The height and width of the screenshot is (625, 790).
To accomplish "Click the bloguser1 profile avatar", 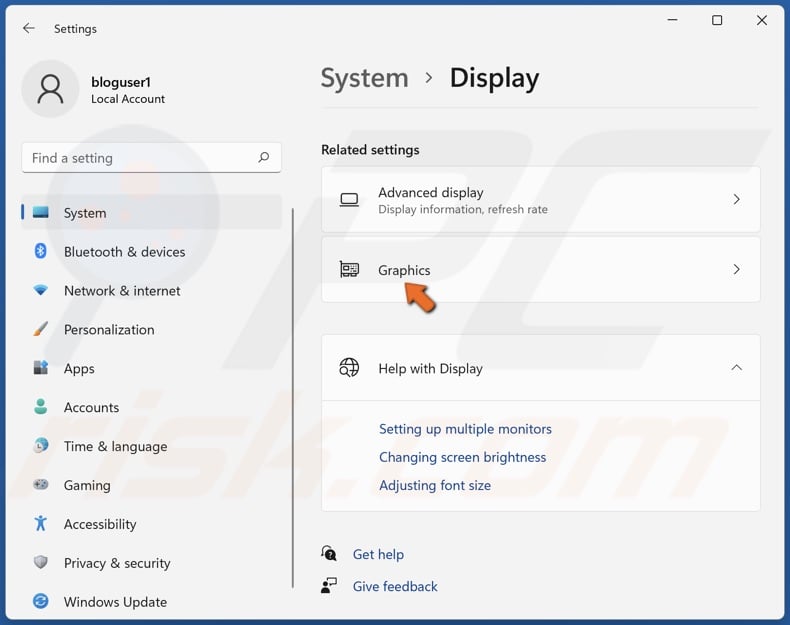I will pos(50,89).
